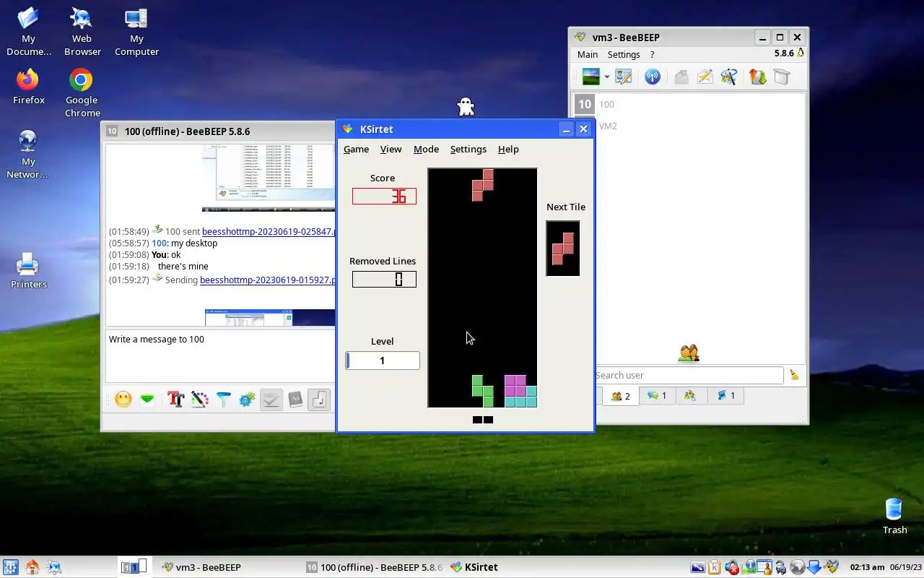Click the two-users icon above the search field
This screenshot has width=924, height=578.
click(x=689, y=353)
